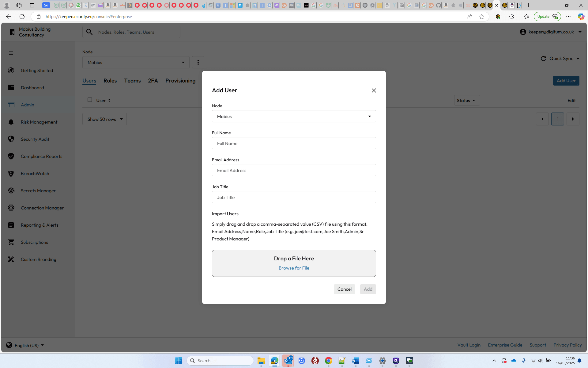Click the Add button in dialog
Screen dimensions: 588x368
368,289
